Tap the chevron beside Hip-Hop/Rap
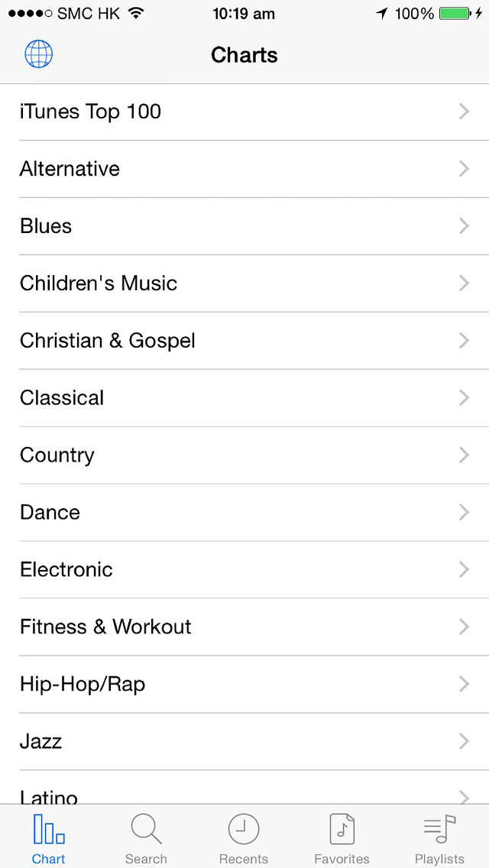 [x=465, y=684]
